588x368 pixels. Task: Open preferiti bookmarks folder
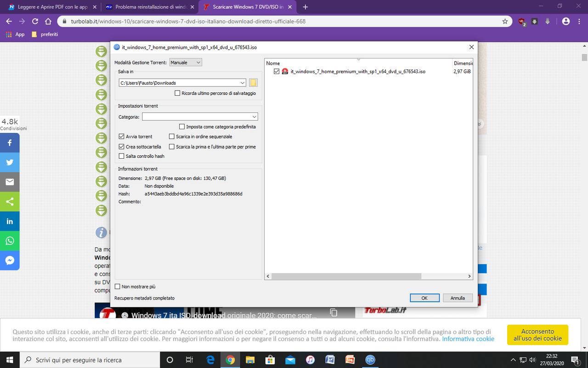45,34
